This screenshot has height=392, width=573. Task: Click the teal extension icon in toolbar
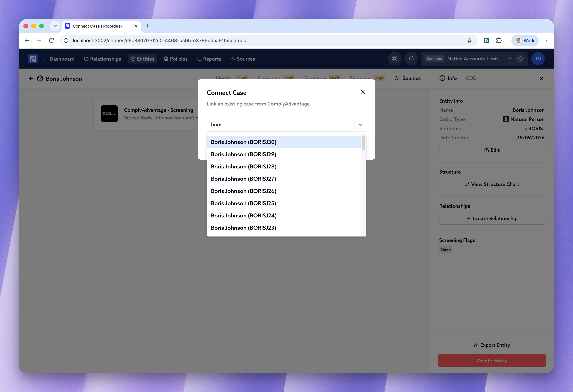tap(486, 40)
